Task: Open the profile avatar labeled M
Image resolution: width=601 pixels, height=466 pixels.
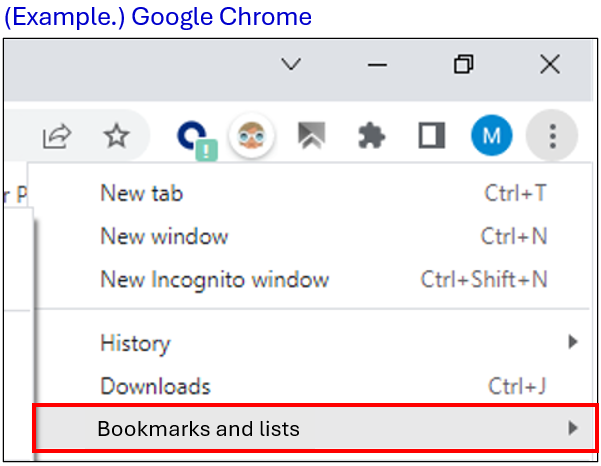Action: click(491, 137)
